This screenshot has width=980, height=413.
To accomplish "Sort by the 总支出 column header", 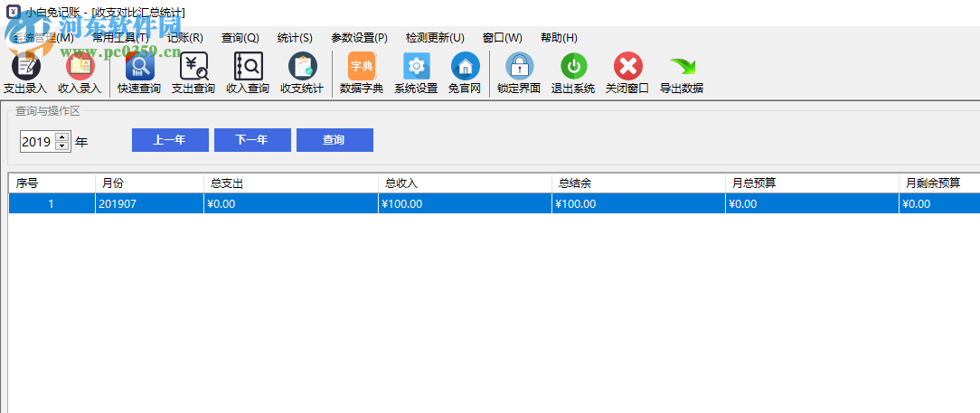I will [291, 183].
